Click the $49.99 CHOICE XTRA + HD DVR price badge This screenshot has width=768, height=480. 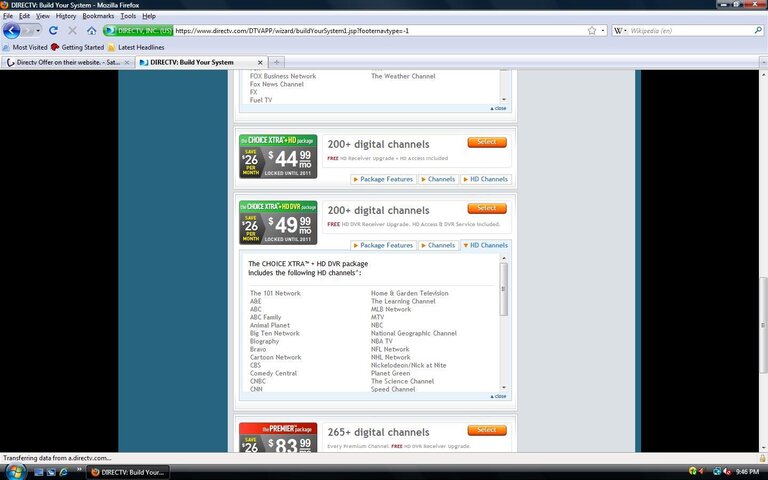pos(278,222)
